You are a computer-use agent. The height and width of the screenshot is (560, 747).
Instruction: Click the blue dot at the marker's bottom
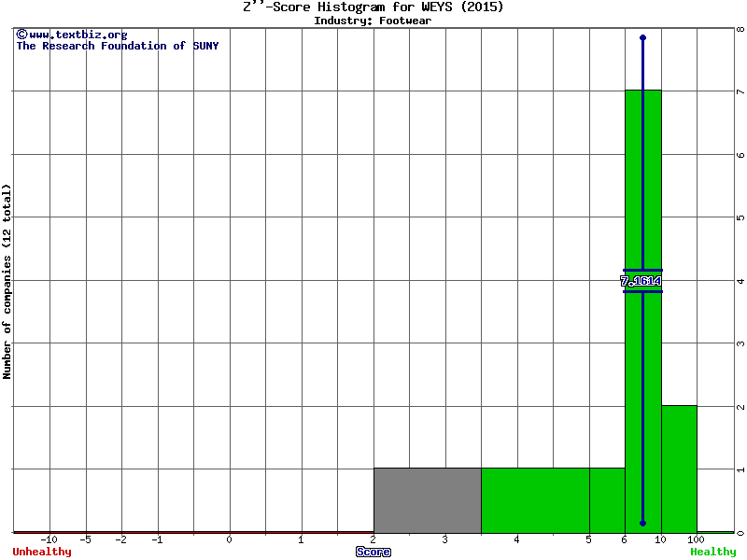point(642,523)
